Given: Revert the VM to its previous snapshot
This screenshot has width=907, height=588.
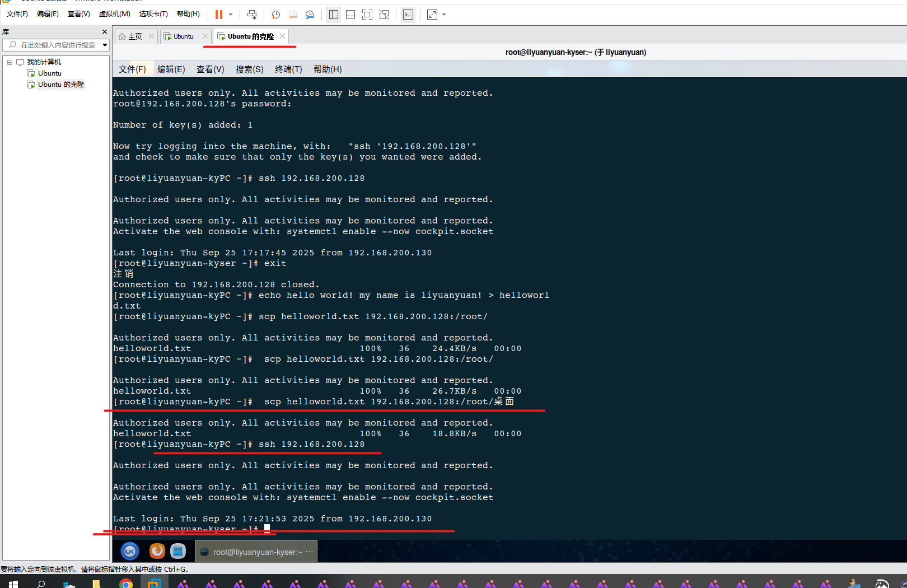Looking at the screenshot, I should click(293, 15).
